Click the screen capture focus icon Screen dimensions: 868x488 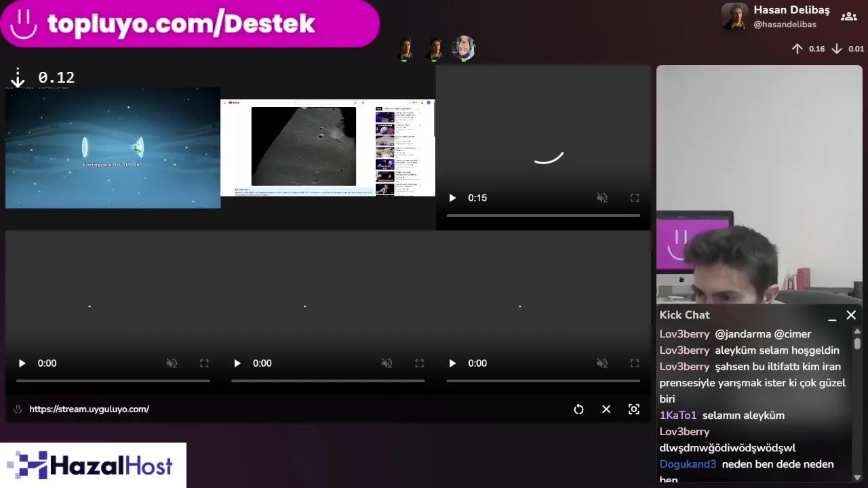pyautogui.click(x=634, y=409)
